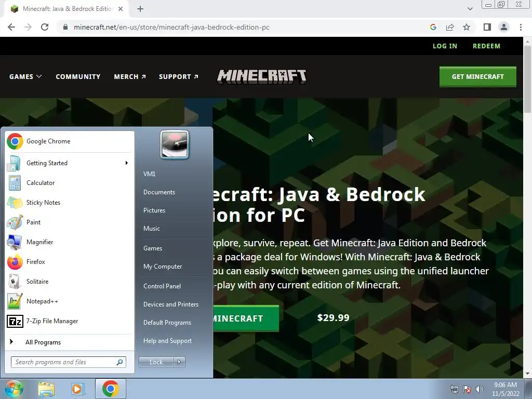
Task: Bookmark this page with the star icon
Action: point(467,27)
